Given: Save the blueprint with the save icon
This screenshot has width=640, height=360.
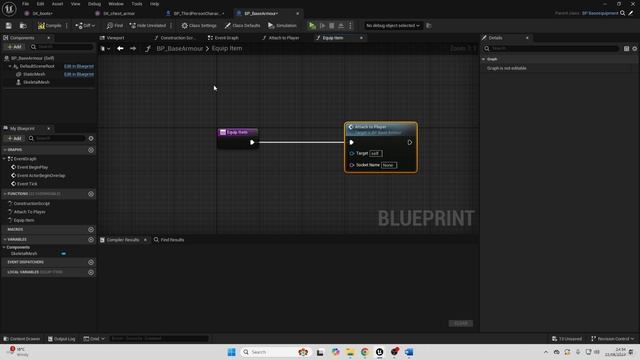Looking at the screenshot, I should pos(9,26).
